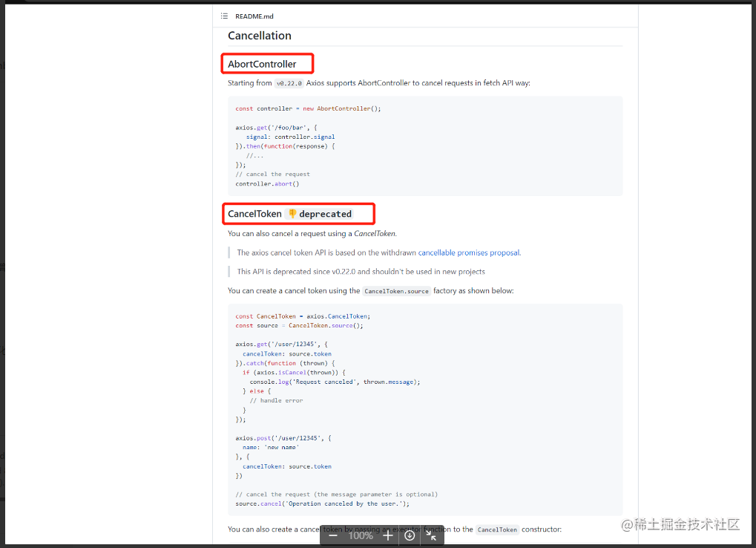Click the 'This API is deprecated since v0.22.0' note

(361, 272)
